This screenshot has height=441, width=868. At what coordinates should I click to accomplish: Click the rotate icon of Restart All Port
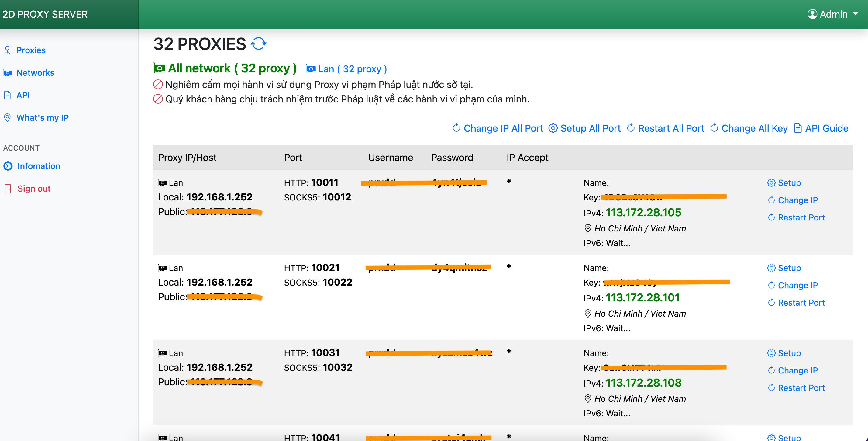(631, 128)
